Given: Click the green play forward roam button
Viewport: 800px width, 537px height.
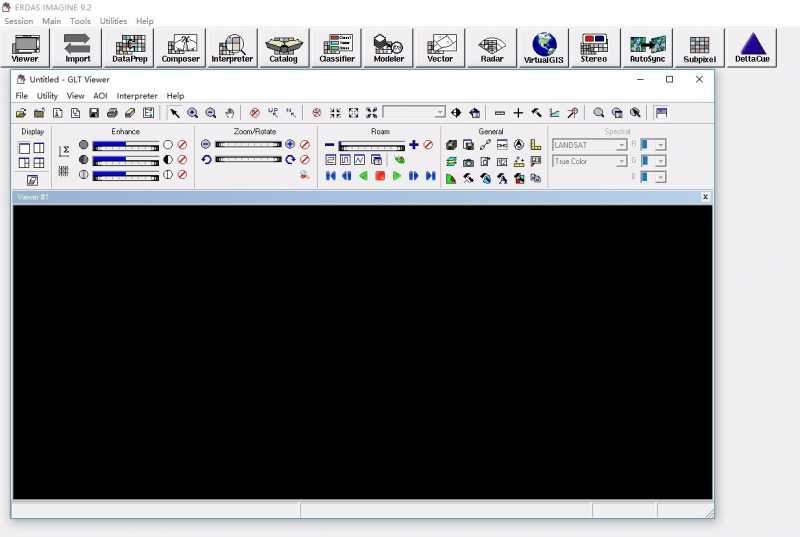Looking at the screenshot, I should (397, 176).
